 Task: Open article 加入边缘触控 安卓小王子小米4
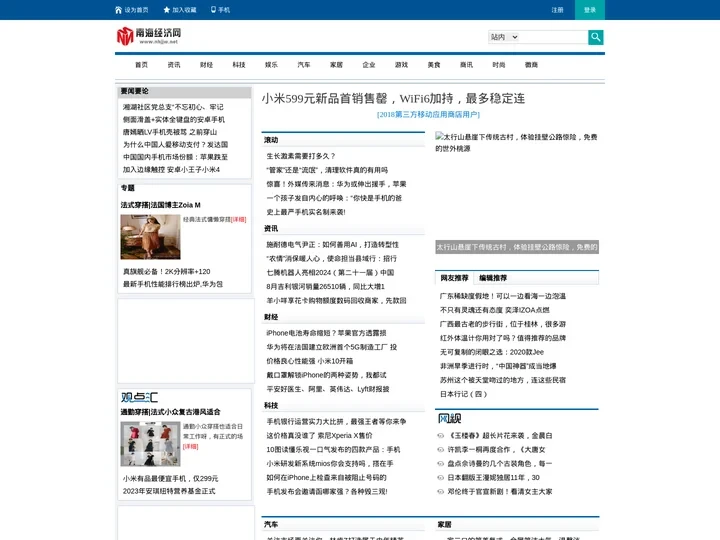click(x=171, y=169)
